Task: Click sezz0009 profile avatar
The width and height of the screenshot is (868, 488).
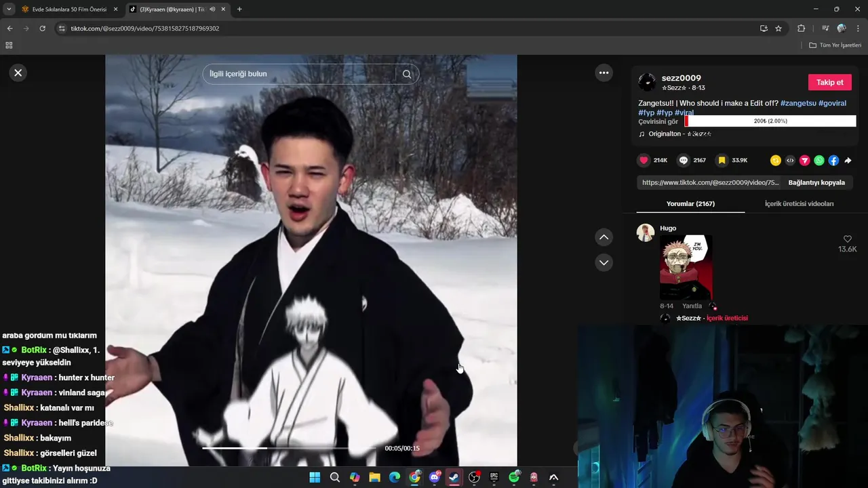Action: 647,82
